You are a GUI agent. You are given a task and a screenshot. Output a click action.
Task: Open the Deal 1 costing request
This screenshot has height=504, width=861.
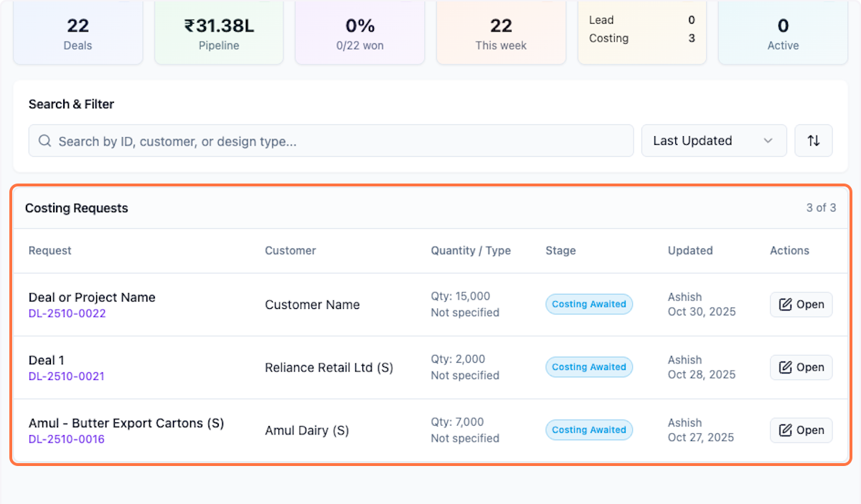pos(801,367)
